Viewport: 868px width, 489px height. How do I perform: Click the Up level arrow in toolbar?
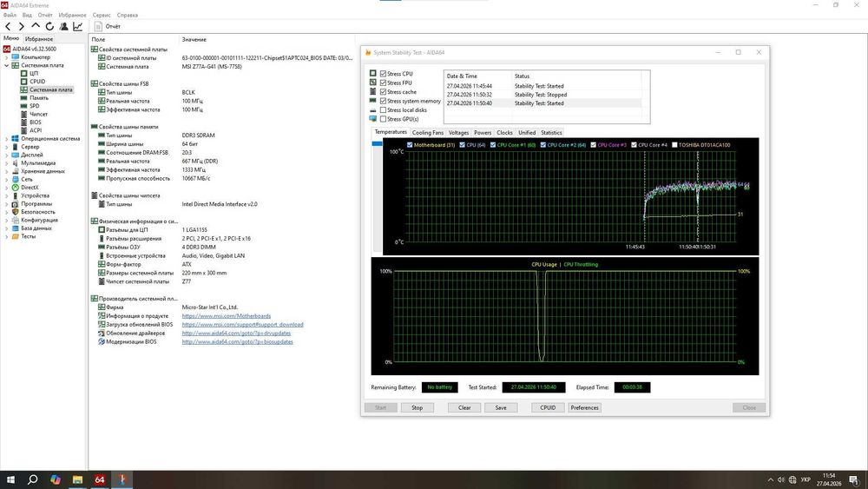pos(36,25)
